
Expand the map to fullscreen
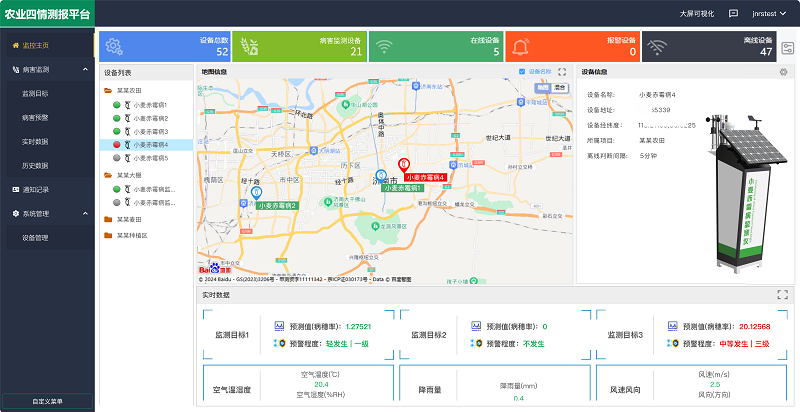point(562,72)
